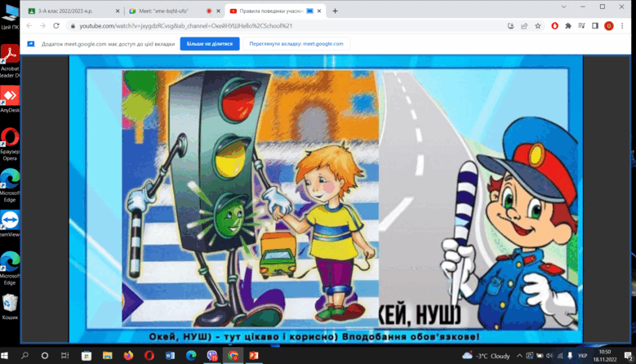Toggle the Chrome side panel
The height and width of the screenshot is (364, 636).
[595, 26]
